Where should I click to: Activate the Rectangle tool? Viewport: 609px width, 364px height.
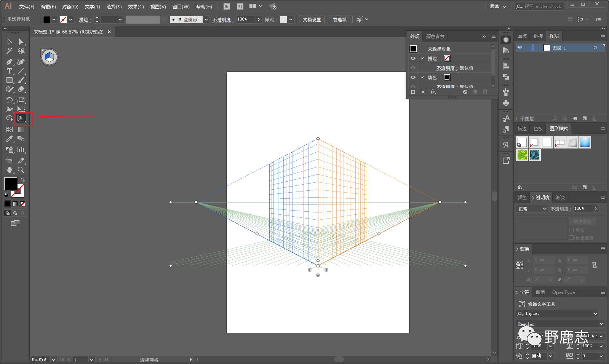pos(10,80)
